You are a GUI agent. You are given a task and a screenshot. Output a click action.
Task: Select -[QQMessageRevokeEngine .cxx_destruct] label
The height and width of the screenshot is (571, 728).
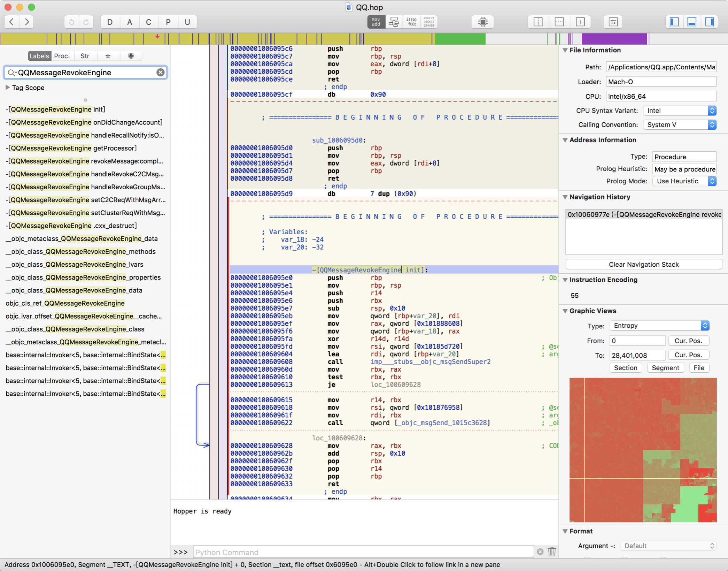coord(71,226)
